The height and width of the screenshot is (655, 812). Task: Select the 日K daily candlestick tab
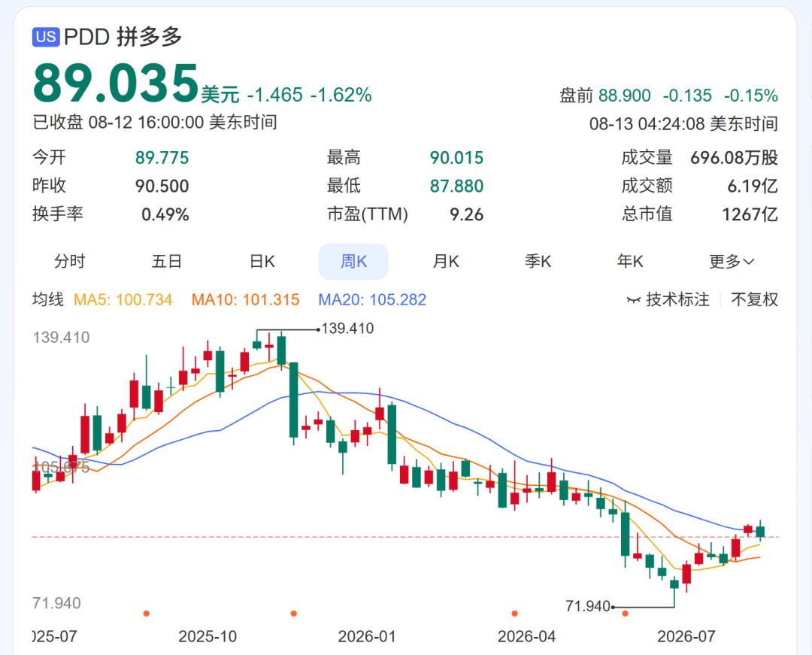(x=262, y=262)
